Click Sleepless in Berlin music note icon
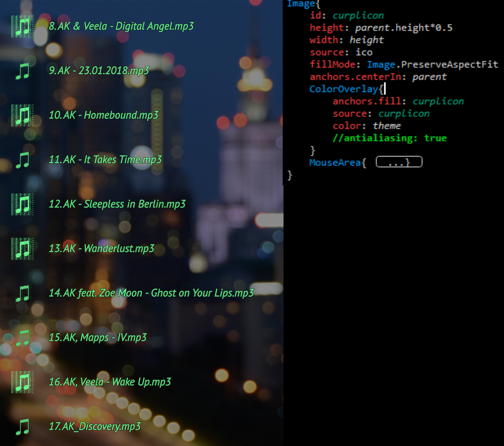 coord(22,204)
